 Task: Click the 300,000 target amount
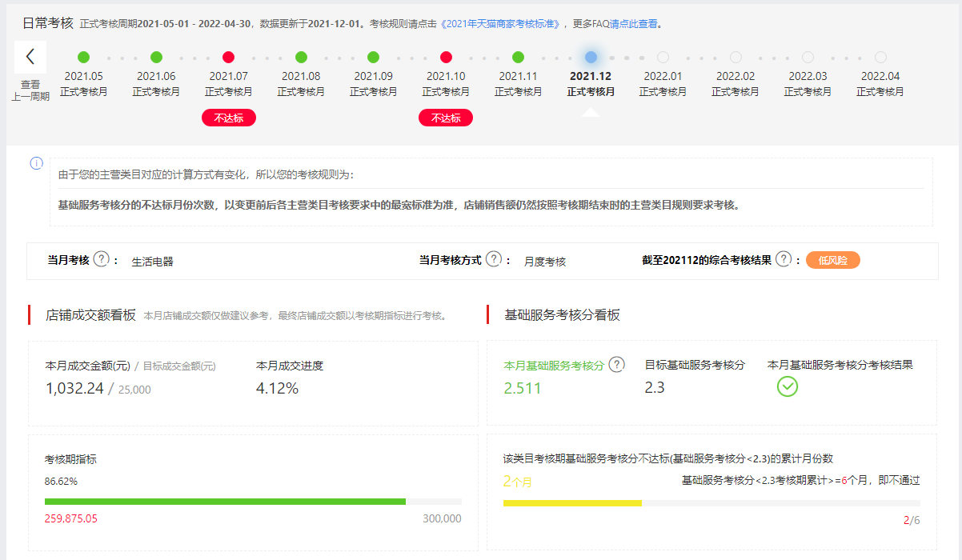pyautogui.click(x=442, y=518)
